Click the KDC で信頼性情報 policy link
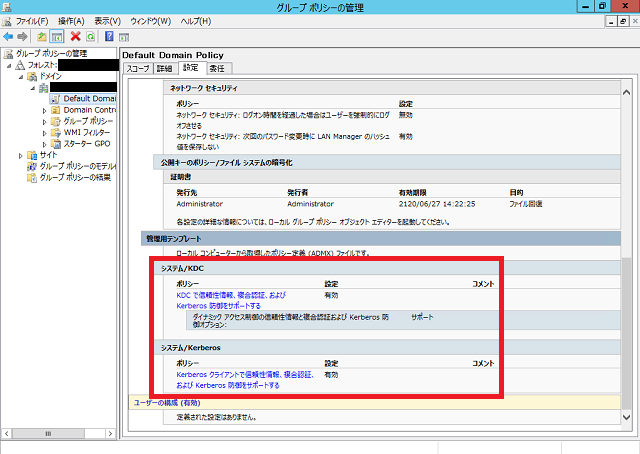 [231, 295]
